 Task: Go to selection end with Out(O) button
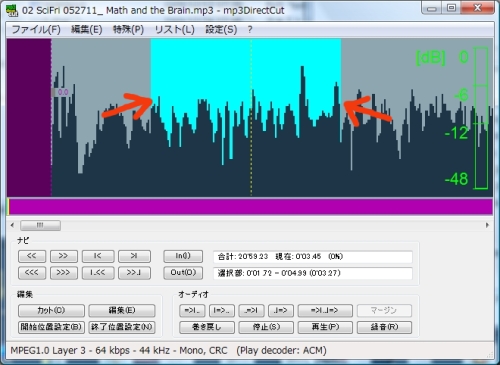click(x=183, y=273)
